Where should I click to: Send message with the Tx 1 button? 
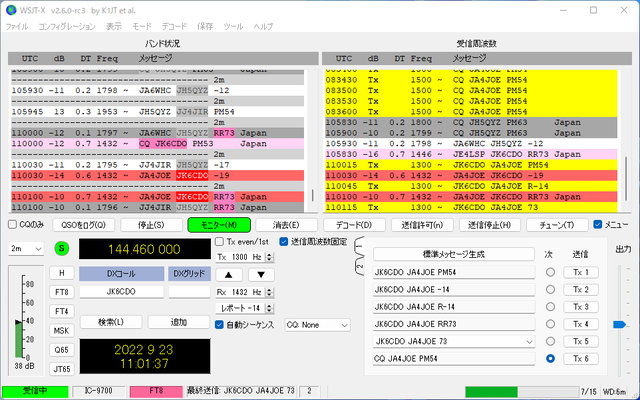(x=581, y=272)
